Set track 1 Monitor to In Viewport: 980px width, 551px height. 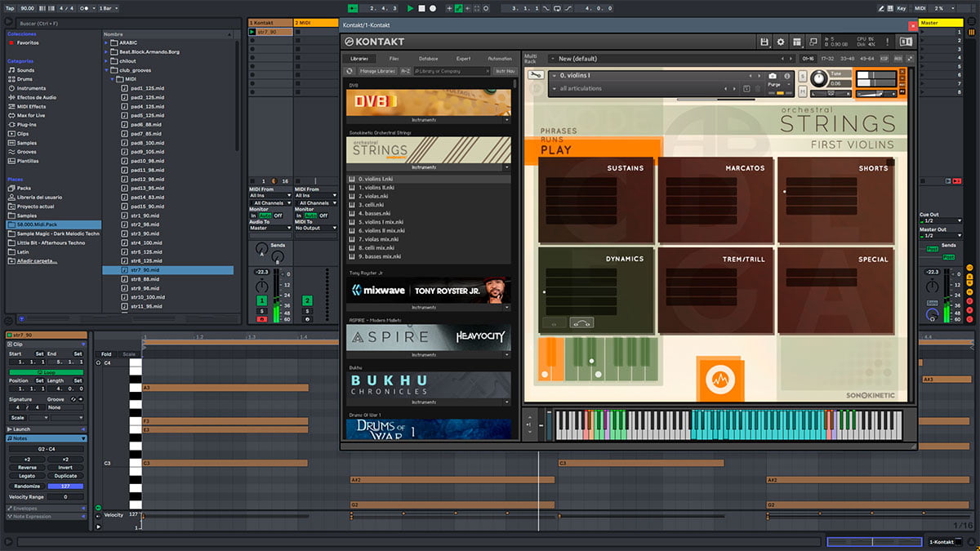click(254, 216)
